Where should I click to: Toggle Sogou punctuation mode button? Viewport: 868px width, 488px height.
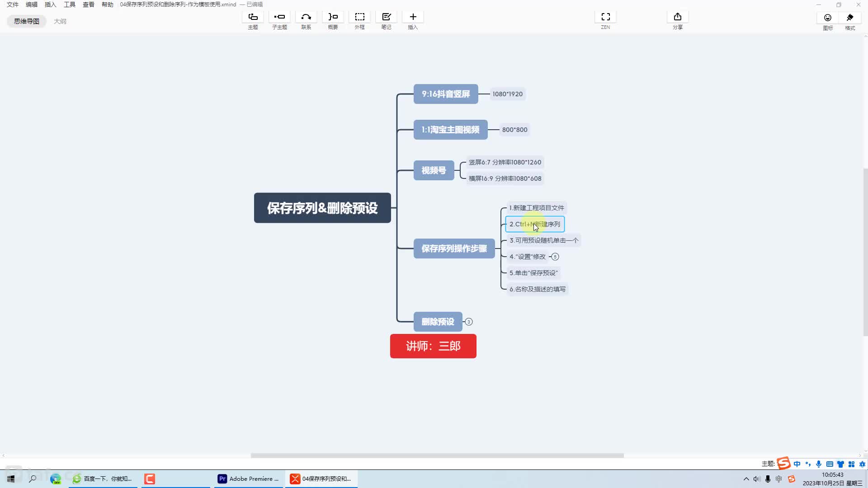click(x=808, y=464)
